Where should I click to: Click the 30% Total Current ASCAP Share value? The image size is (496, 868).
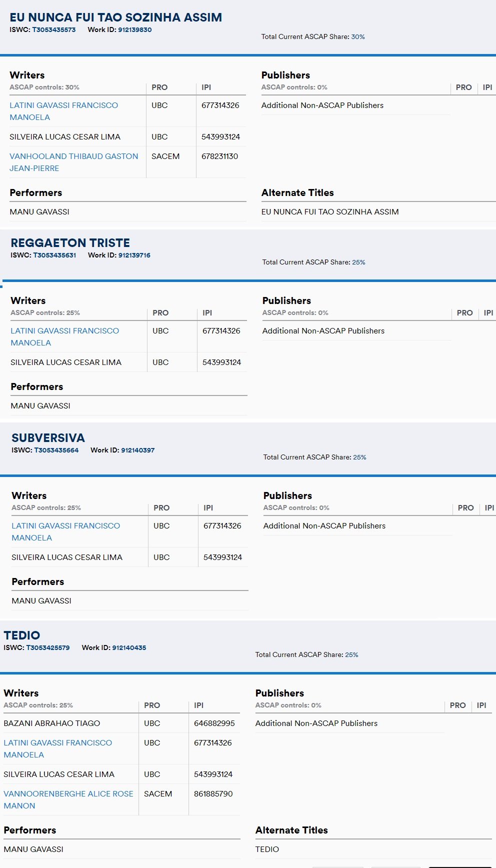[357, 37]
